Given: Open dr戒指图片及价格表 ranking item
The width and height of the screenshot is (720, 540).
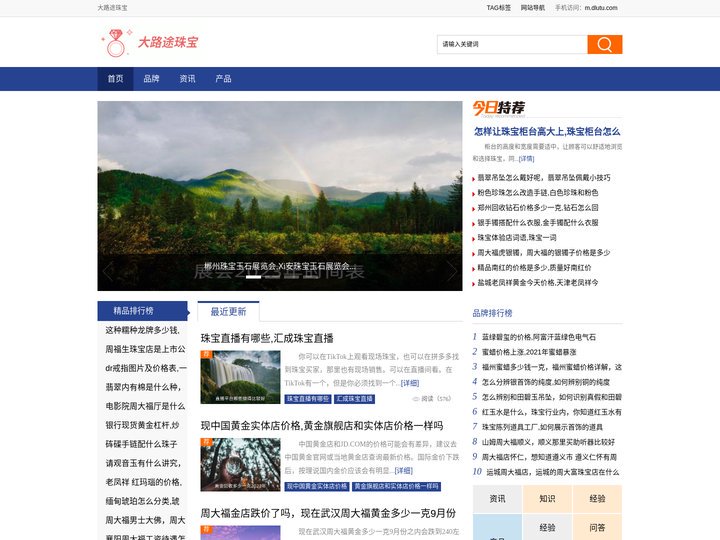Looking at the screenshot, I should tap(146, 368).
